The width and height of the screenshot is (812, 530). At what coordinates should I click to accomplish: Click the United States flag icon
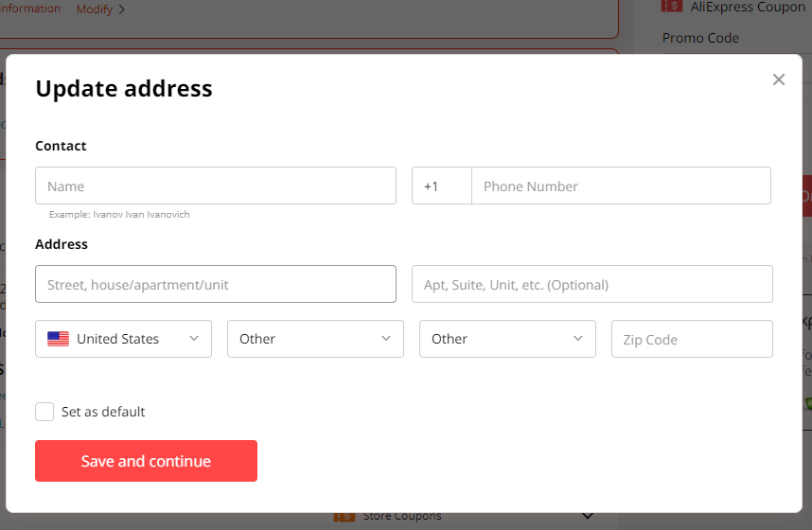pos(59,339)
